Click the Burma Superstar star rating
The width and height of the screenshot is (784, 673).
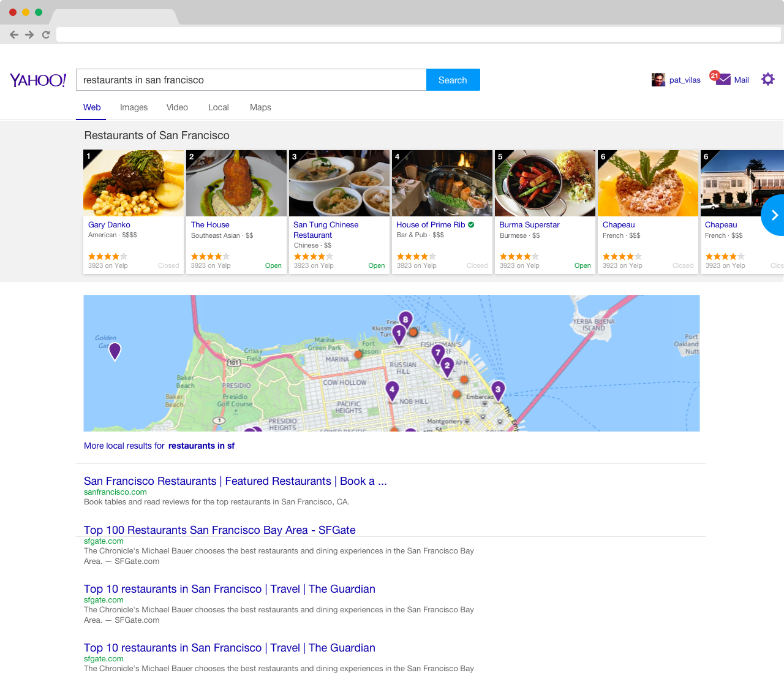519,256
